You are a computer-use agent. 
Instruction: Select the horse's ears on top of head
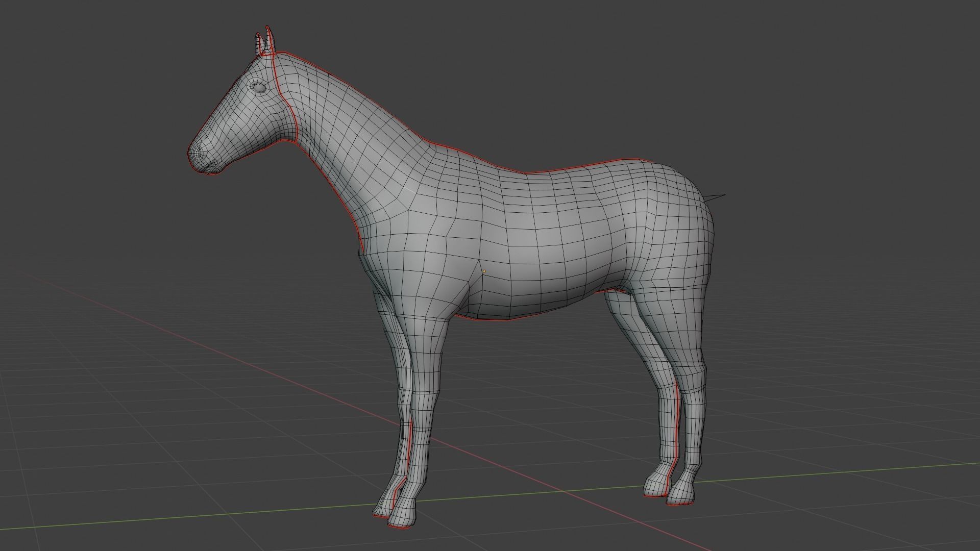(x=265, y=41)
